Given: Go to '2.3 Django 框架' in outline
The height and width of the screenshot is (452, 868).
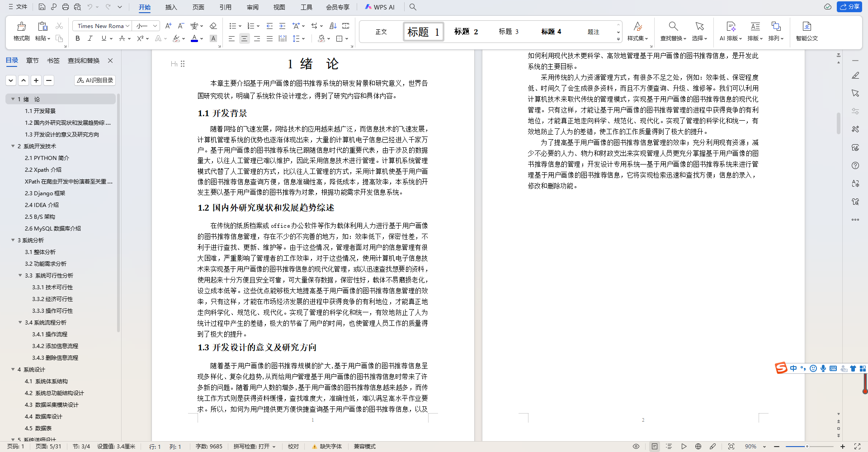Looking at the screenshot, I should pyautogui.click(x=45, y=193).
